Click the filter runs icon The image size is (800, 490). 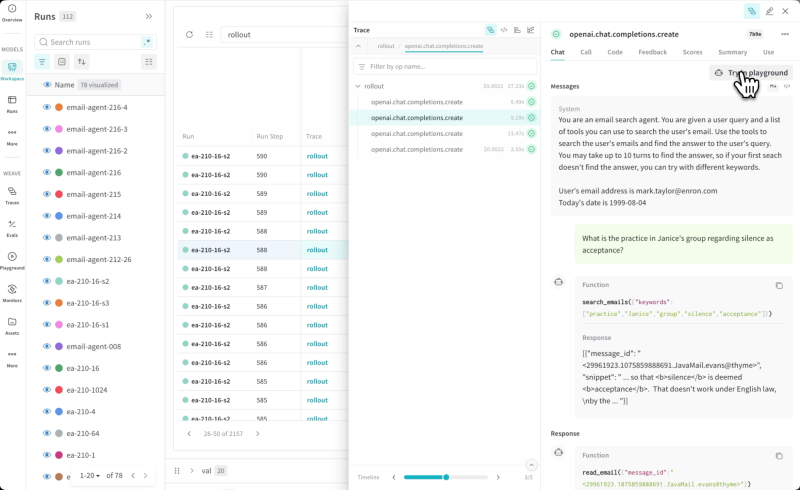tap(42, 62)
